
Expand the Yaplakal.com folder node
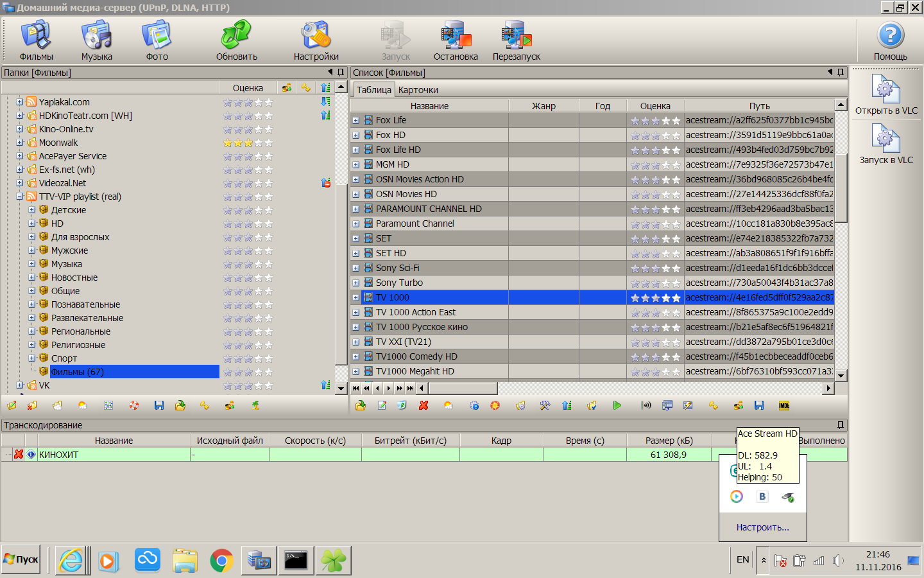(x=20, y=102)
